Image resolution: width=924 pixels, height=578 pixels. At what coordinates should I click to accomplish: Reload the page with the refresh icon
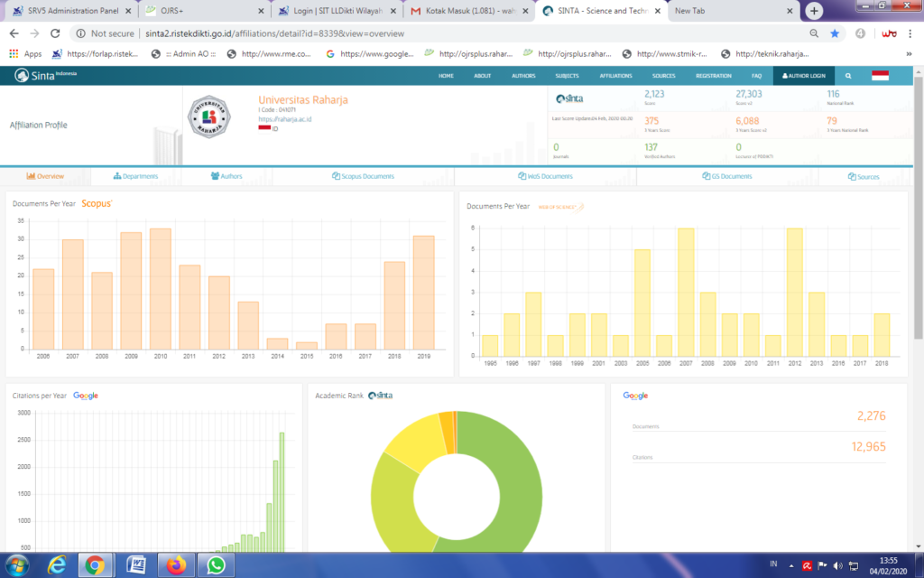[55, 33]
